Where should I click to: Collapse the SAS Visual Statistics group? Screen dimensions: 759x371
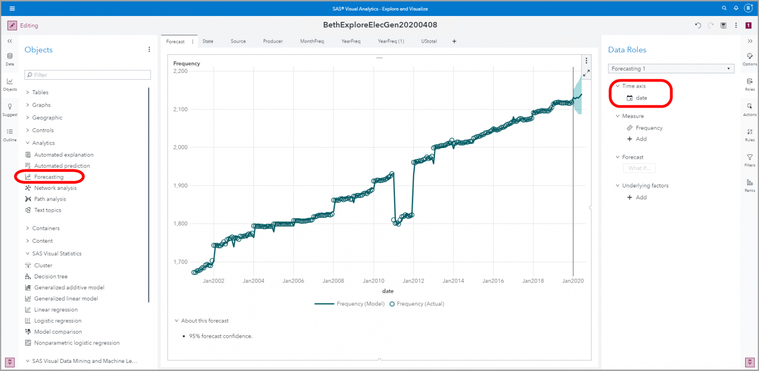click(28, 253)
